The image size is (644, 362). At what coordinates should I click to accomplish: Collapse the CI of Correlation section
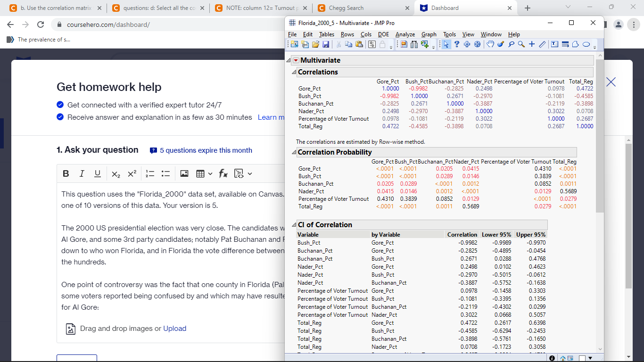click(294, 225)
